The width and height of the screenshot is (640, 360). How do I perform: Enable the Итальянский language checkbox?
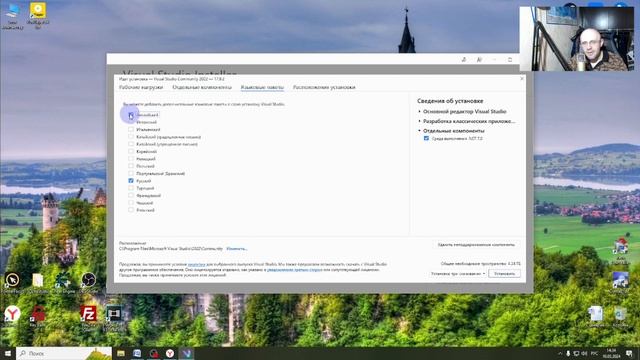[131, 129]
